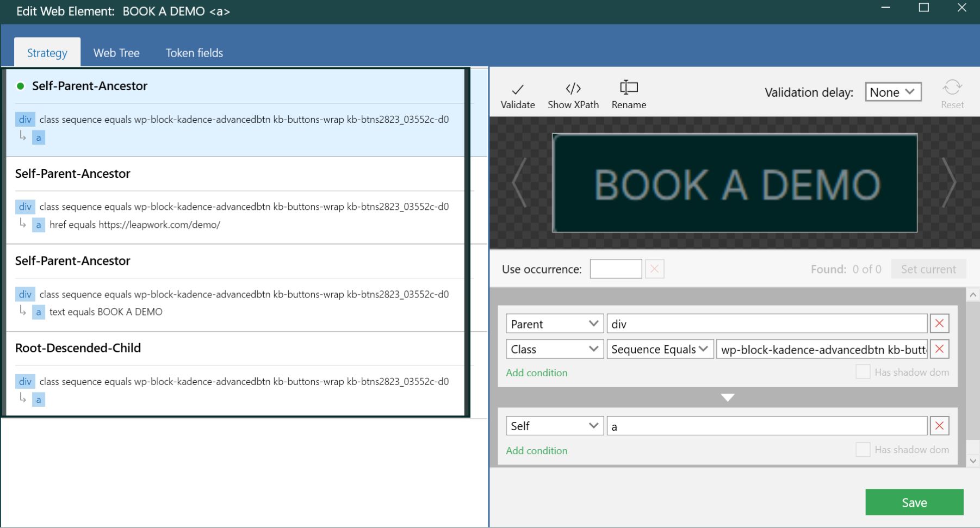Viewport: 980px width, 528px height.
Task: Enable Has shadow dom for Parent
Action: 863,372
